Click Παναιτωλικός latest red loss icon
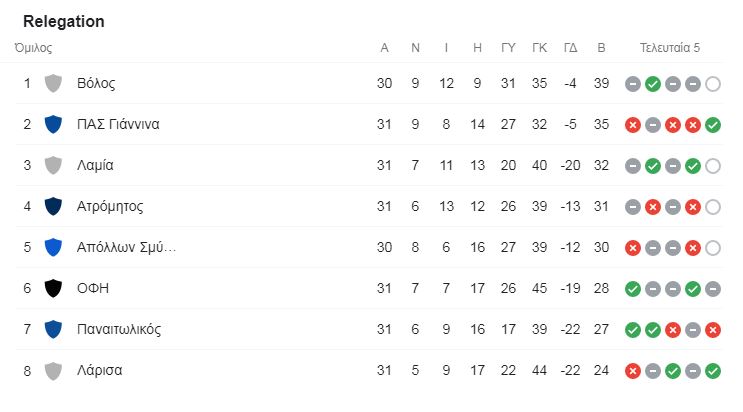This screenshot has width=743, height=412. (713, 330)
